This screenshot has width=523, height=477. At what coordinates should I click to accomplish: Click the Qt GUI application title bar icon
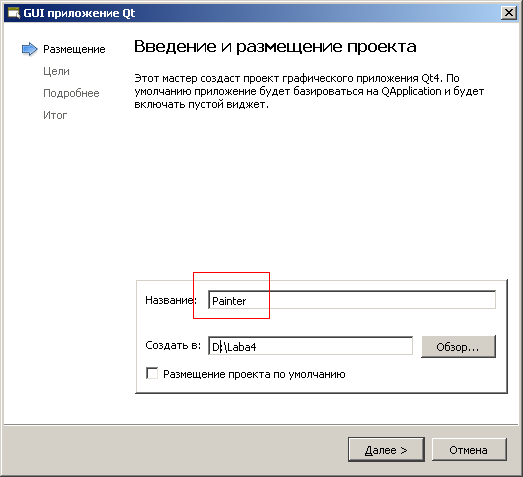pyautogui.click(x=14, y=13)
